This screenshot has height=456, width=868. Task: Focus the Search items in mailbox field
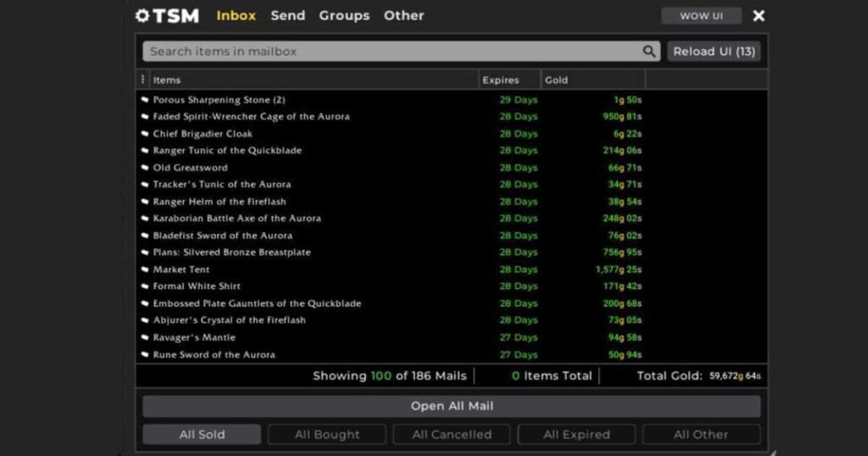(390, 52)
